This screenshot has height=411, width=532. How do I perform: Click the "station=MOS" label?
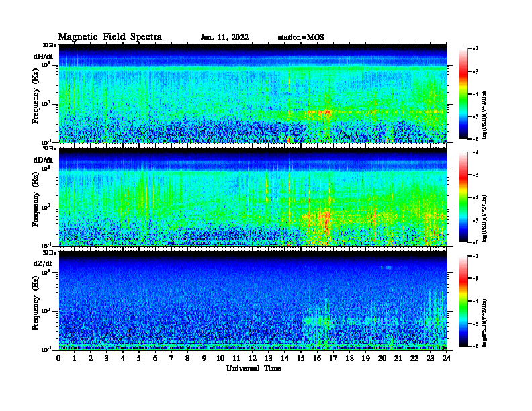[x=301, y=38]
